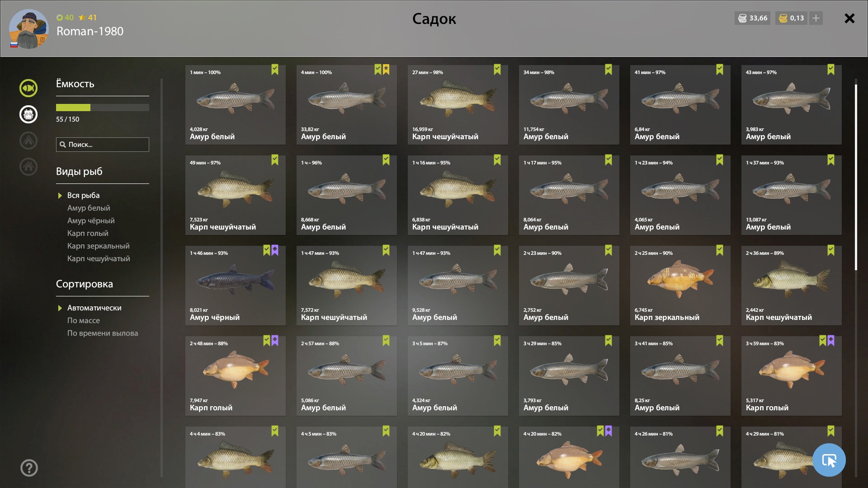Open the tent camp sidebar icon
Screen dimensions: 868x488
coord(28,141)
